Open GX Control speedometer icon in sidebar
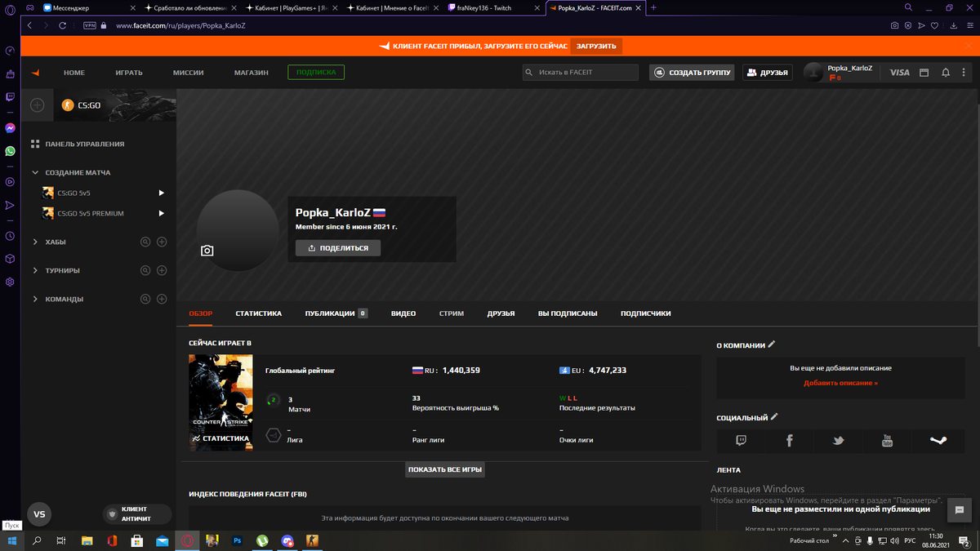 tap(10, 51)
